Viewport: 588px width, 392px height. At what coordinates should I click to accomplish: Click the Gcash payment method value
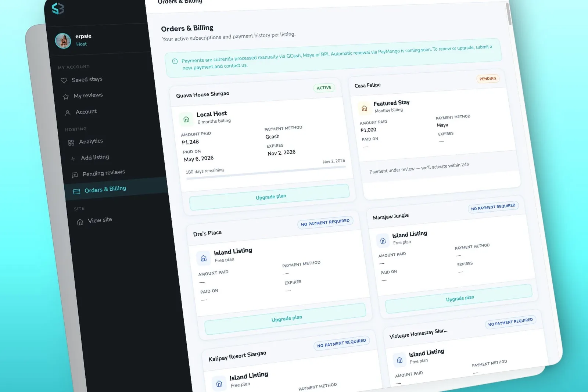[x=272, y=137]
